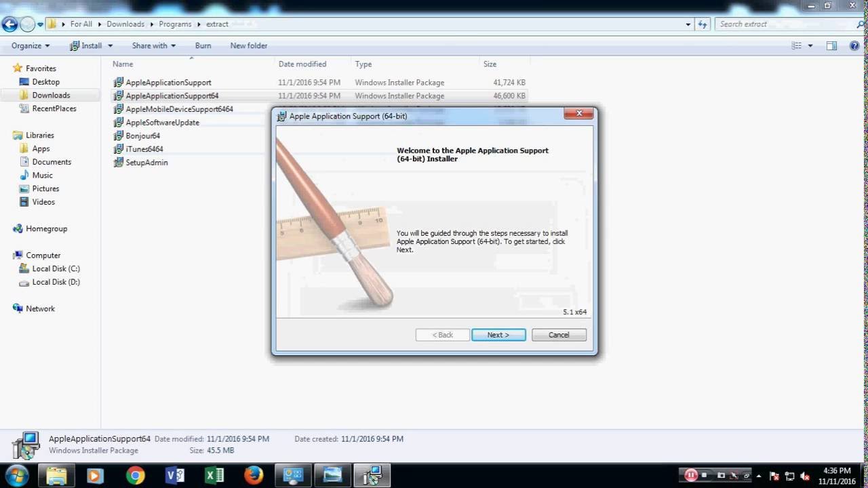This screenshot has width=868, height=488.
Task: Click Burn in the Explorer toolbar
Action: pos(203,45)
